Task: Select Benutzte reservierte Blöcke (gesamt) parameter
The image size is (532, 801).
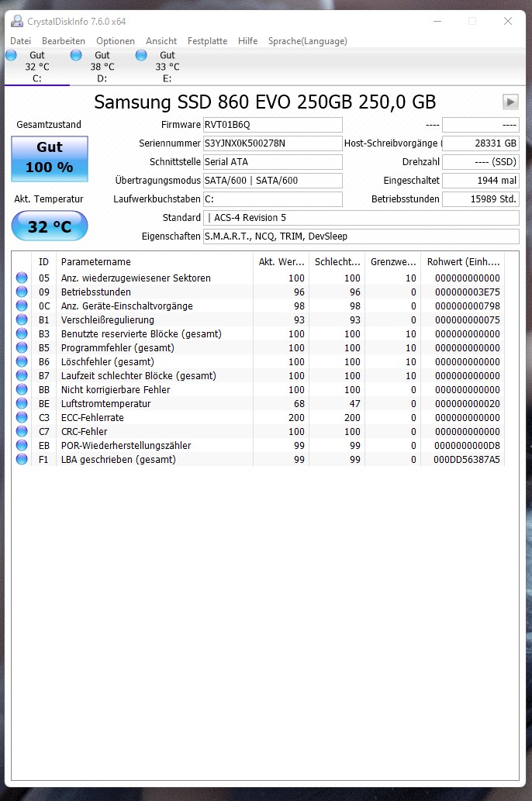Action: point(142,333)
